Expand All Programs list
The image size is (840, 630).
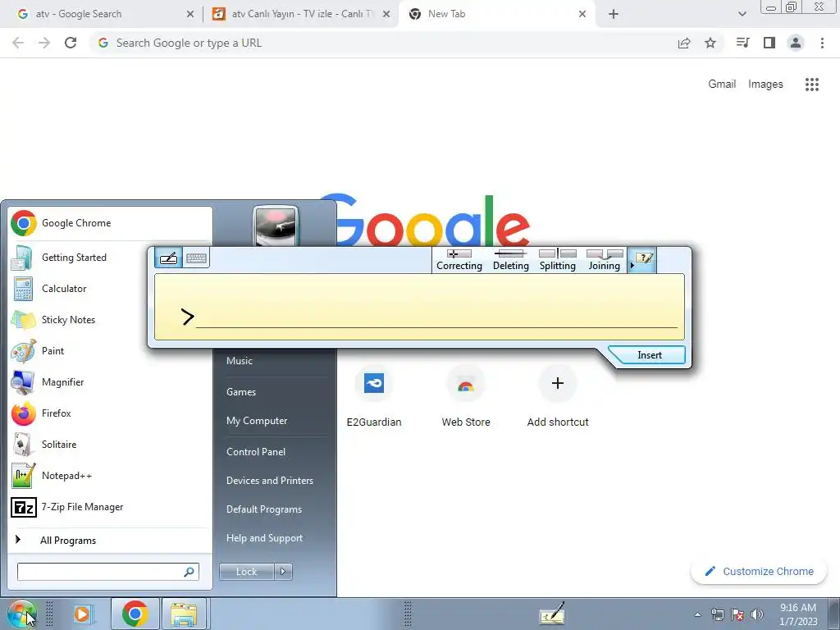point(111,540)
